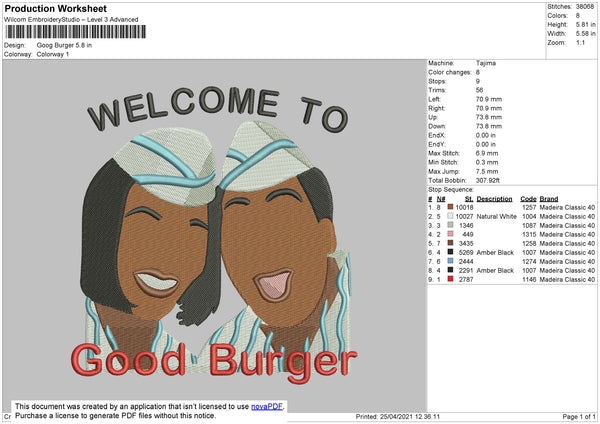Click the blue swatch of stop 7
Image resolution: width=600 pixels, height=424 pixels.
450,261
